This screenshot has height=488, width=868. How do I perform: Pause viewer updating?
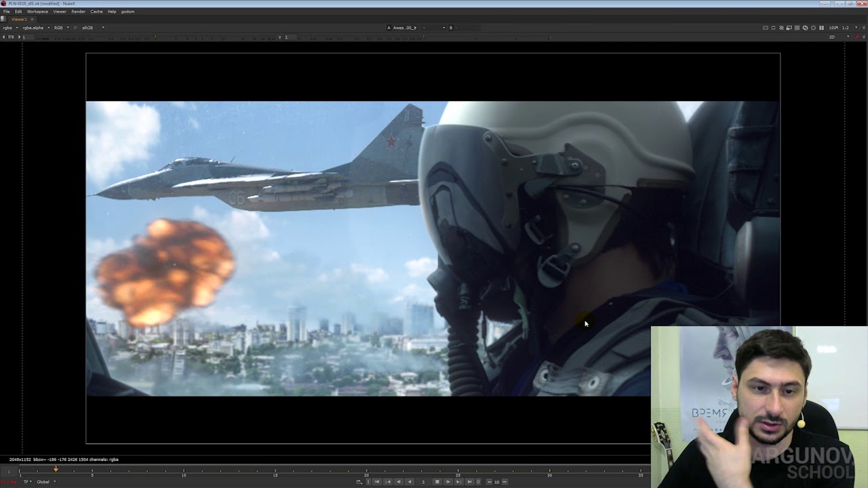[x=822, y=28]
